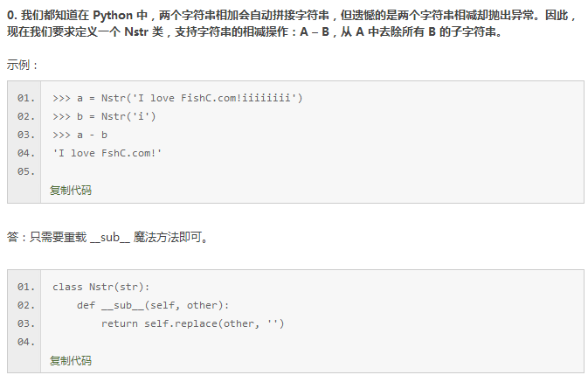Screen dimensions: 588x375
Task: Click 复制代码 link under the class definition
Action: click(x=71, y=360)
